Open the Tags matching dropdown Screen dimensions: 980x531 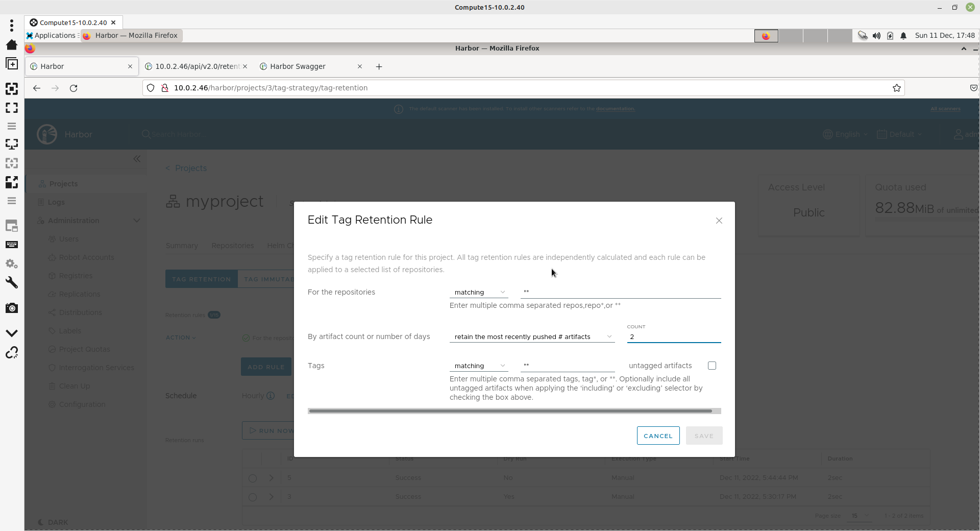pyautogui.click(x=478, y=366)
